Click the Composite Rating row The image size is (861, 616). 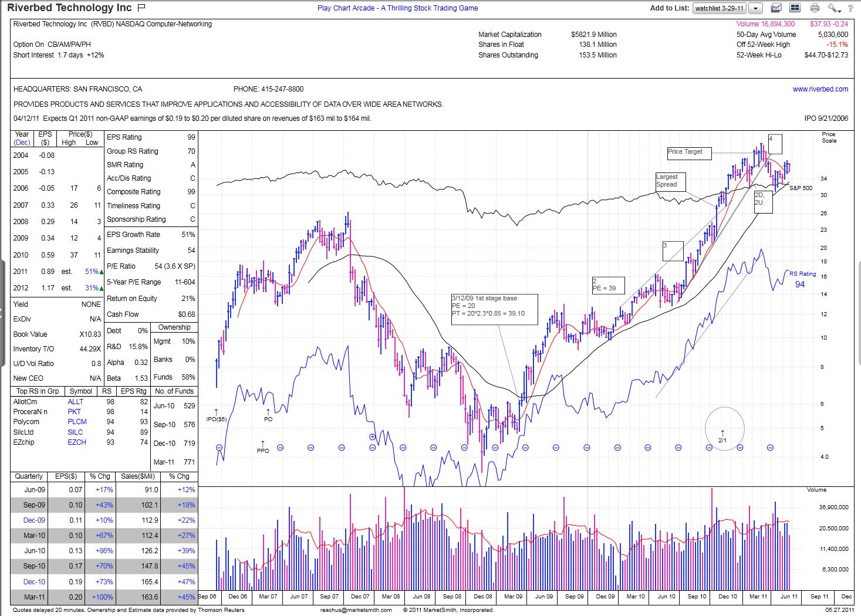click(151, 192)
